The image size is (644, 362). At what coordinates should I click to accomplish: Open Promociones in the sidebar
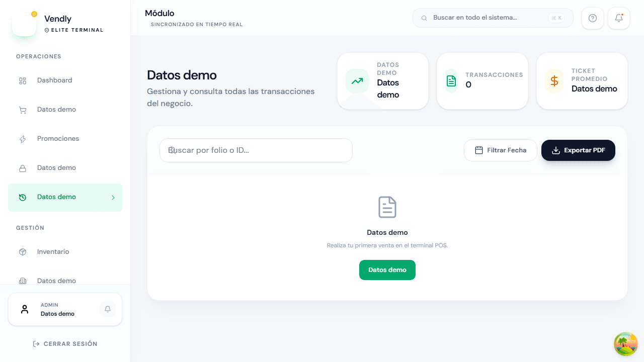[65, 139]
